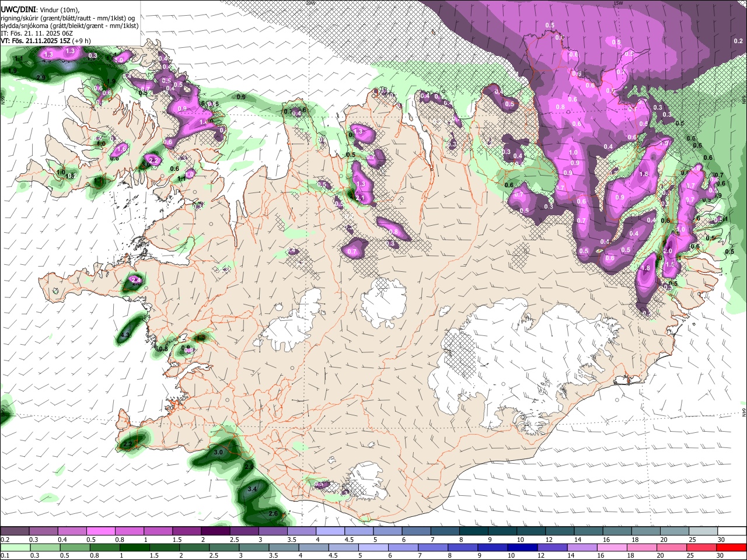Pick the white 30 swatch in snow legend

click(732, 531)
